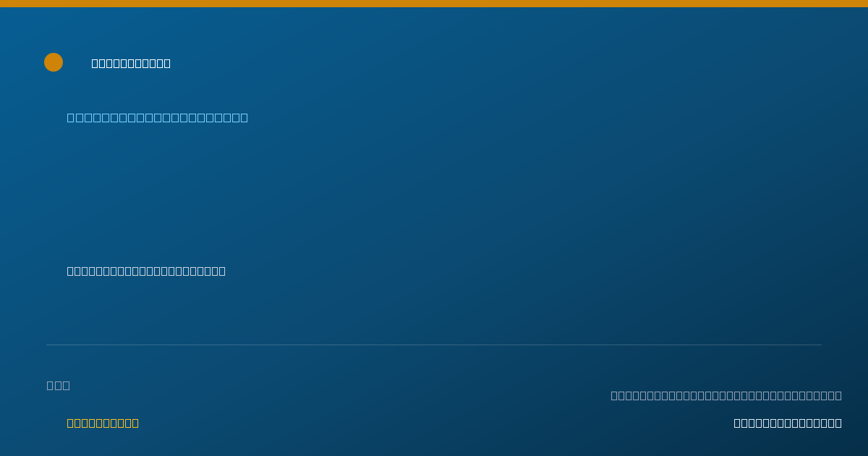Open the site name text in the header

131,63
